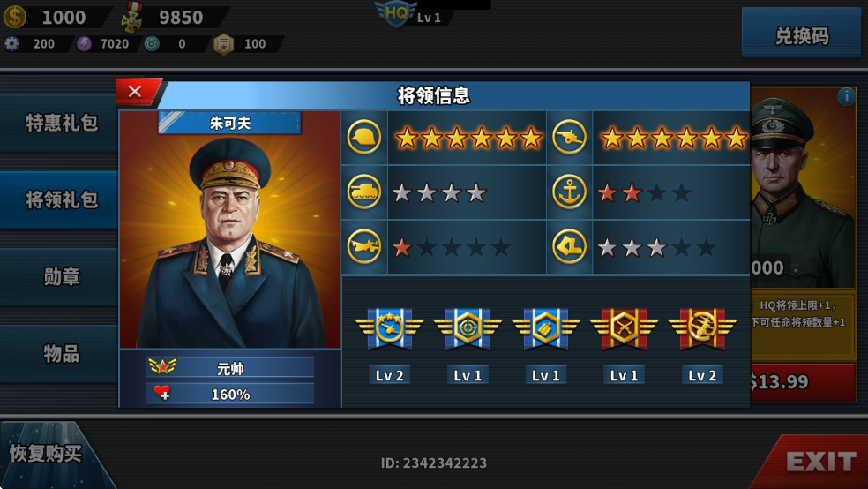Click the air force plane ability icon

point(363,246)
